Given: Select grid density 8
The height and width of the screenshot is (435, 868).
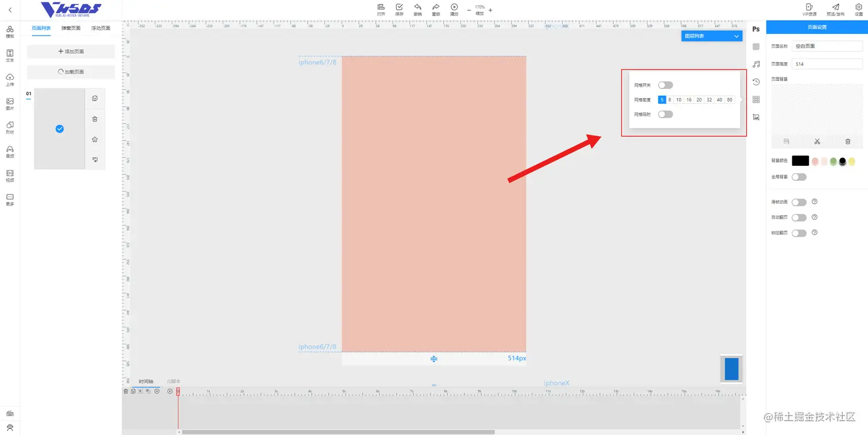Looking at the screenshot, I should coord(669,100).
